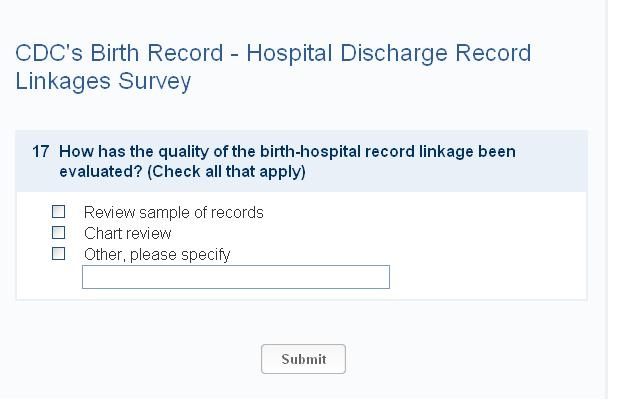Focus the 'Other' specify text field
The image size is (640, 400).
(x=236, y=277)
